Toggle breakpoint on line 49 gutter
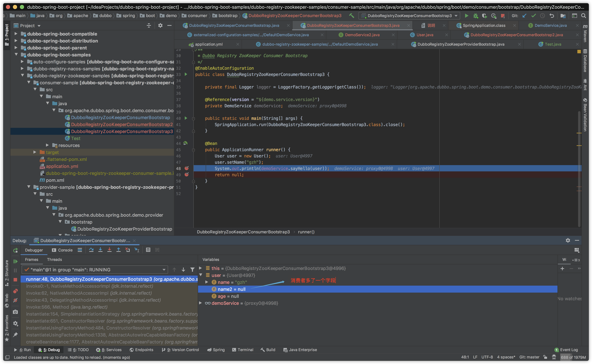The width and height of the screenshot is (592, 364). click(187, 175)
